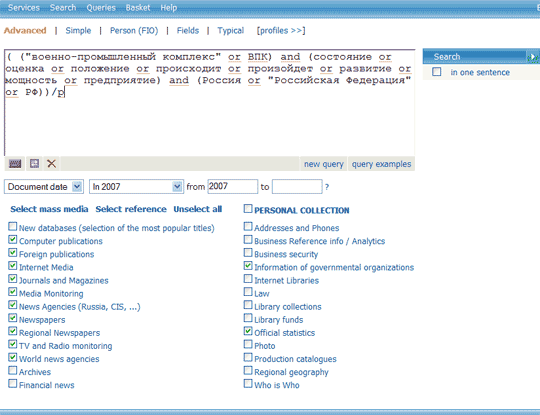Open the virtual keyboard icon
This screenshot has height=415, width=540.
15,164
